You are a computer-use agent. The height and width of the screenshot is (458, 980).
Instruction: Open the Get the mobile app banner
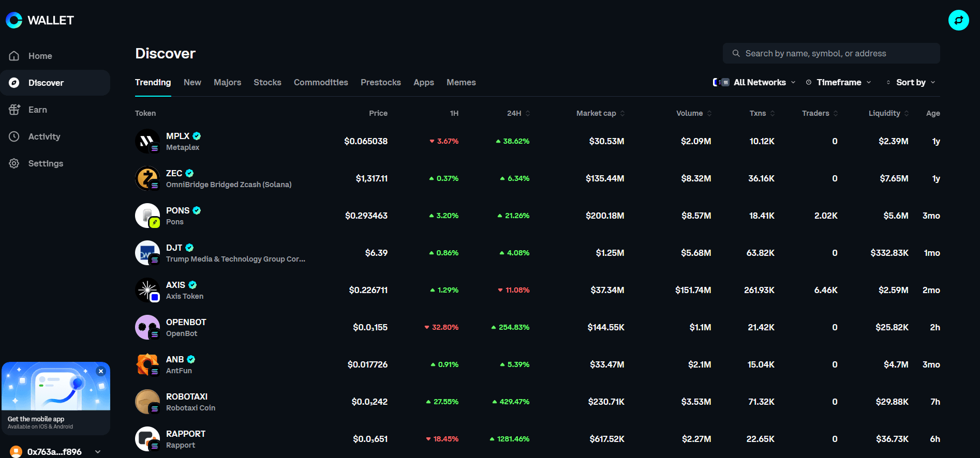(x=56, y=398)
